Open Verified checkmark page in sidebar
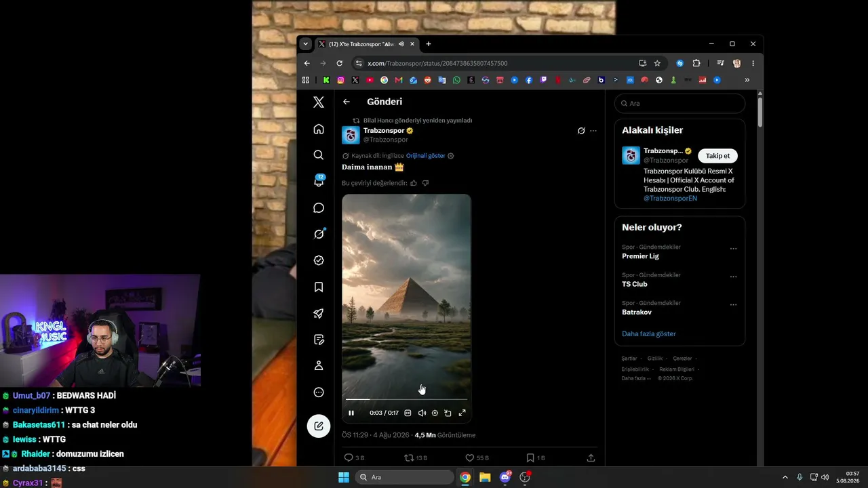 tap(319, 260)
